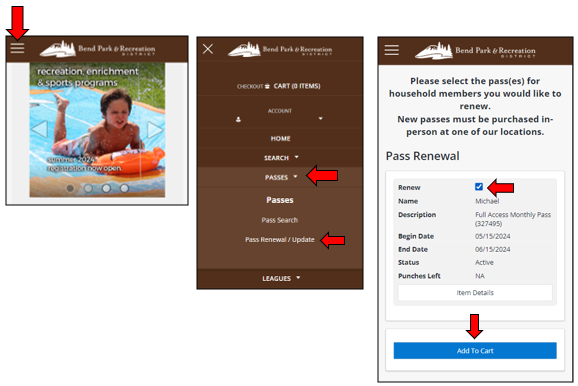
Task: Open hamburger menu in left homepage screen
Action: (17, 48)
